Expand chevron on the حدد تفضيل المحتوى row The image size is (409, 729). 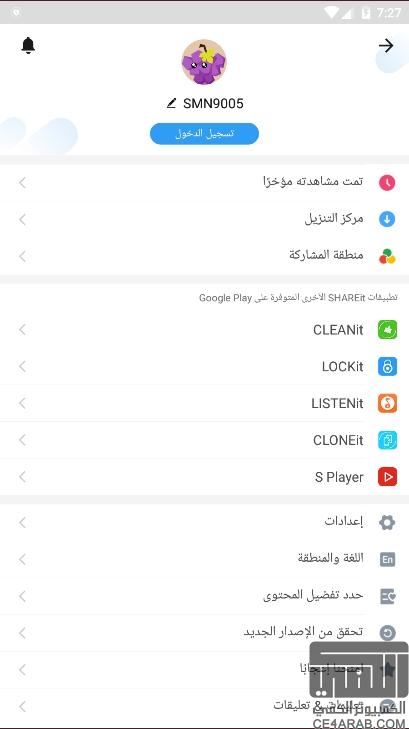(22, 596)
